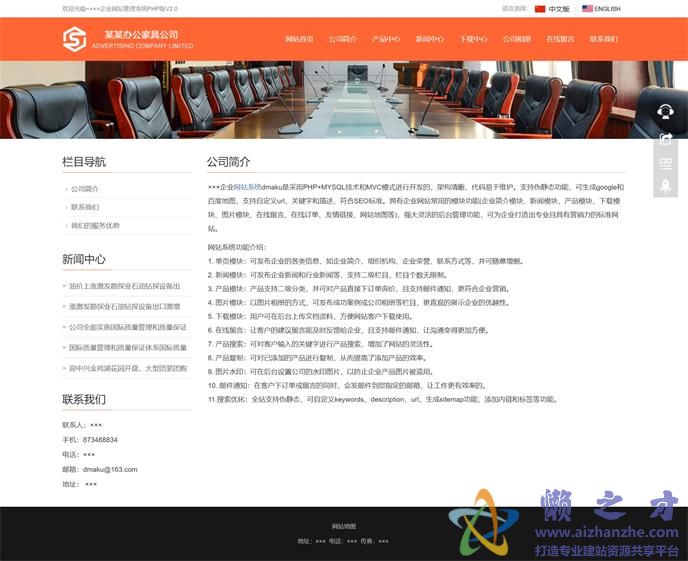Click the line starting 11.搜索优化
688x561 pixels.
[x=383, y=400]
